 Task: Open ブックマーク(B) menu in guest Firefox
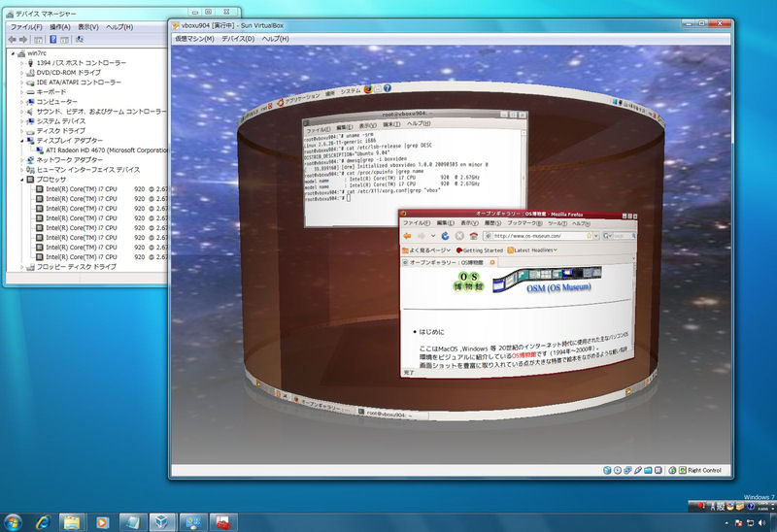click(x=524, y=223)
